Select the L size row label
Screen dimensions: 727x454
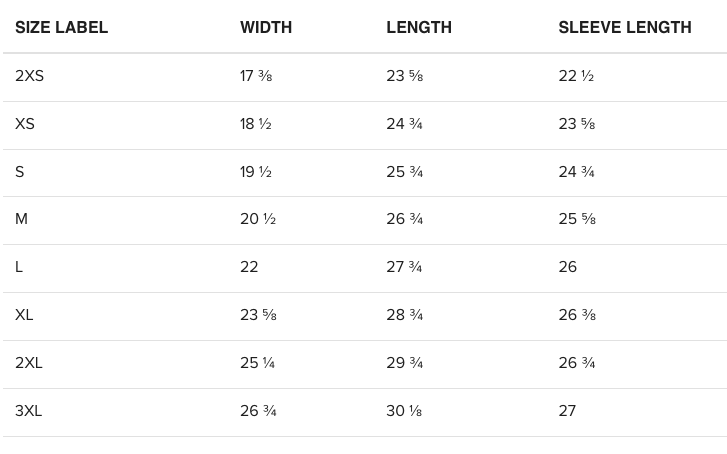coord(19,267)
